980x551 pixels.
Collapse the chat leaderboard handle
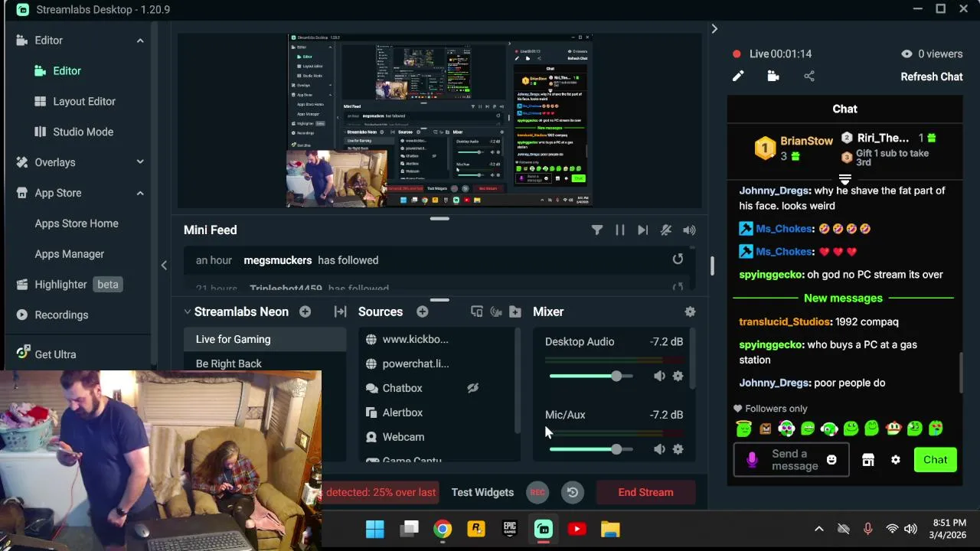click(844, 179)
